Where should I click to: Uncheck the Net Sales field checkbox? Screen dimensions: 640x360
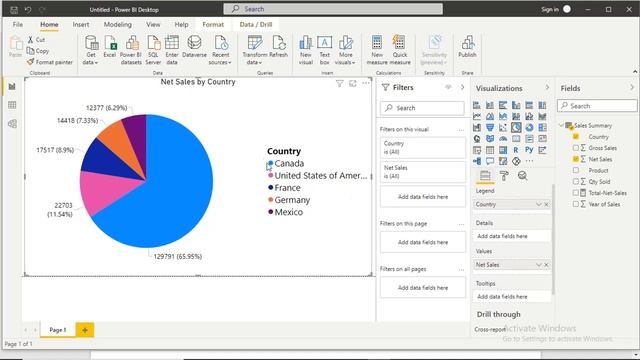tap(576, 159)
